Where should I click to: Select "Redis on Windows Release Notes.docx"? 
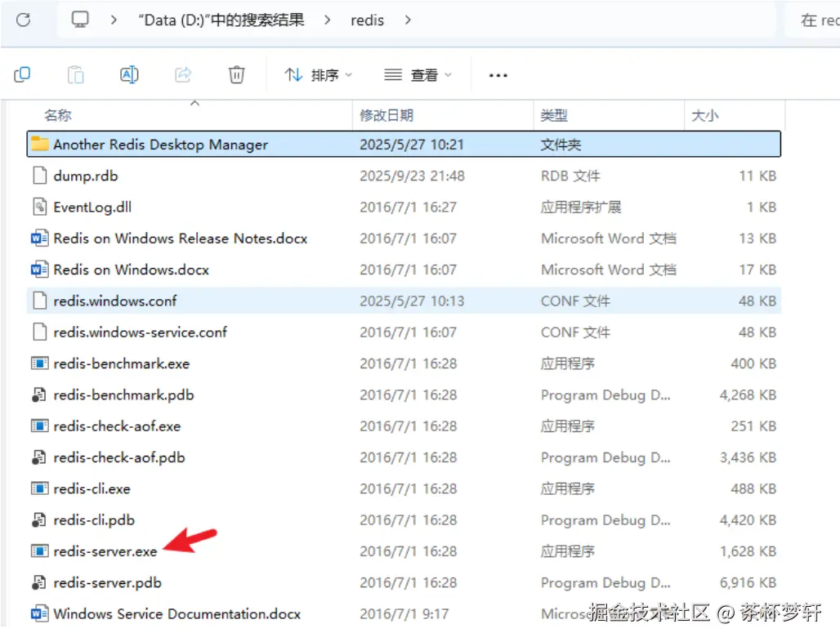[181, 239]
